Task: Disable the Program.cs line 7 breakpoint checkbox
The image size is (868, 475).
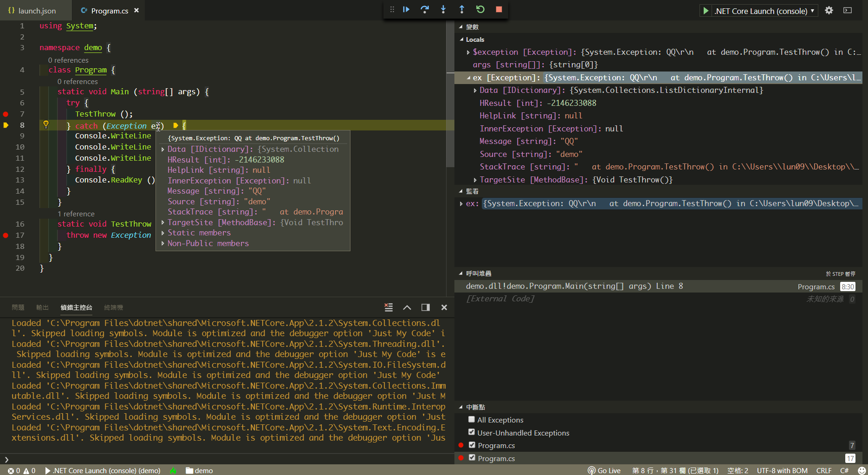Action: pos(472,445)
